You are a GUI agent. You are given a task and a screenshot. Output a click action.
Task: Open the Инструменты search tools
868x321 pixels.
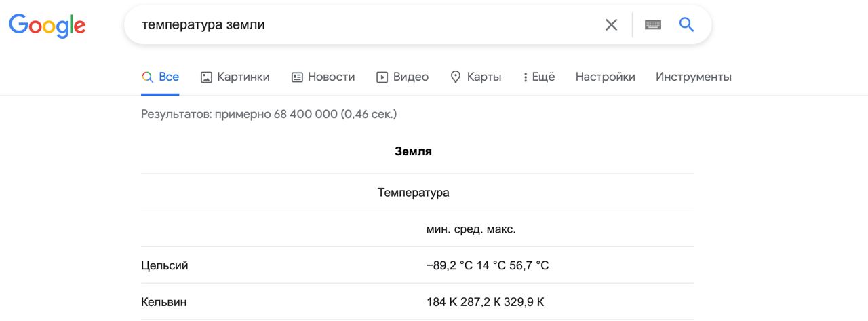point(693,77)
